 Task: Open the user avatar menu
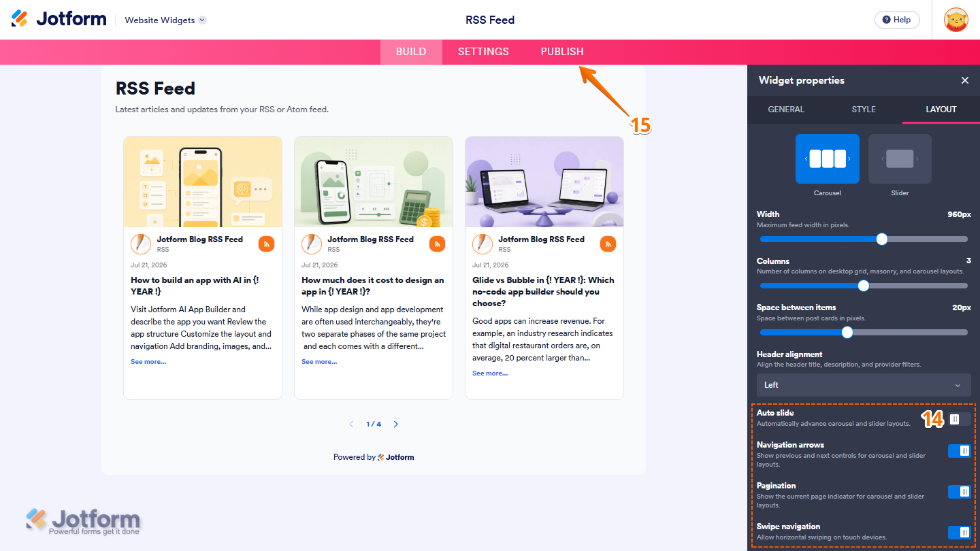[x=956, y=20]
